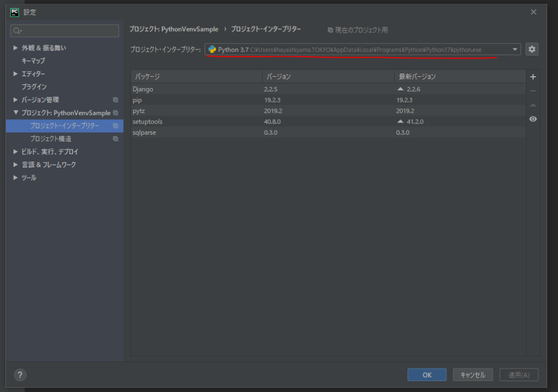Click the 現在のプロジェクト用 label
Screen dimensions: 558x392
pyautogui.click(x=361, y=30)
